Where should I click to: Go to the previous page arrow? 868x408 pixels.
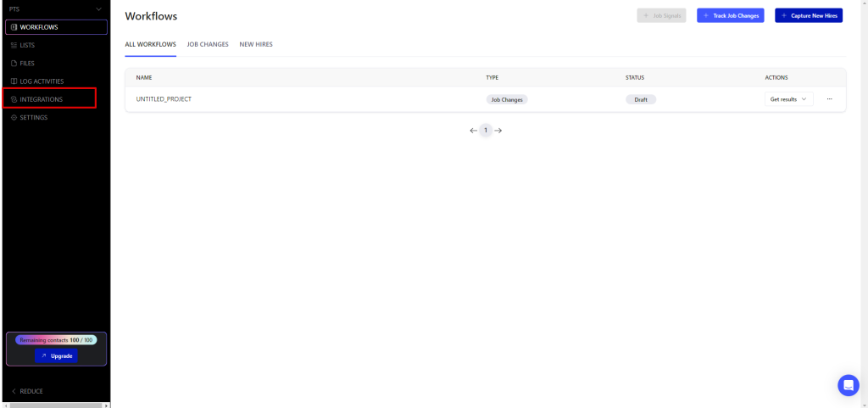(x=473, y=131)
